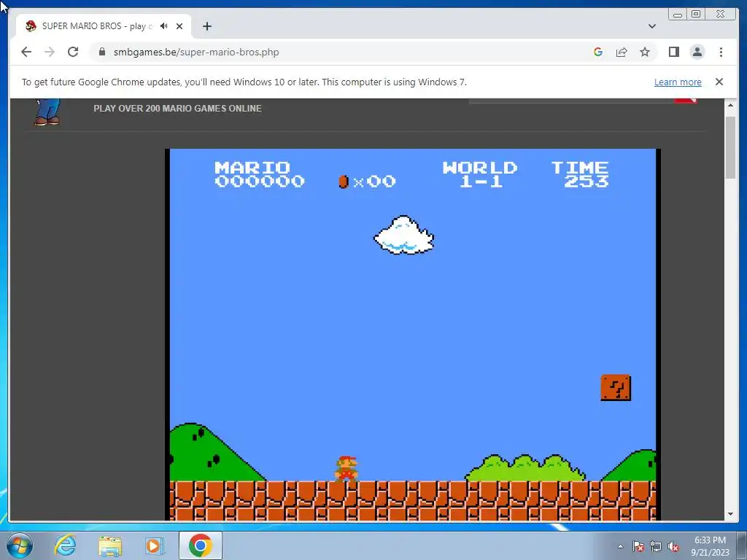Bookmark this page with the star icon
The height and width of the screenshot is (560, 747).
coord(645,52)
